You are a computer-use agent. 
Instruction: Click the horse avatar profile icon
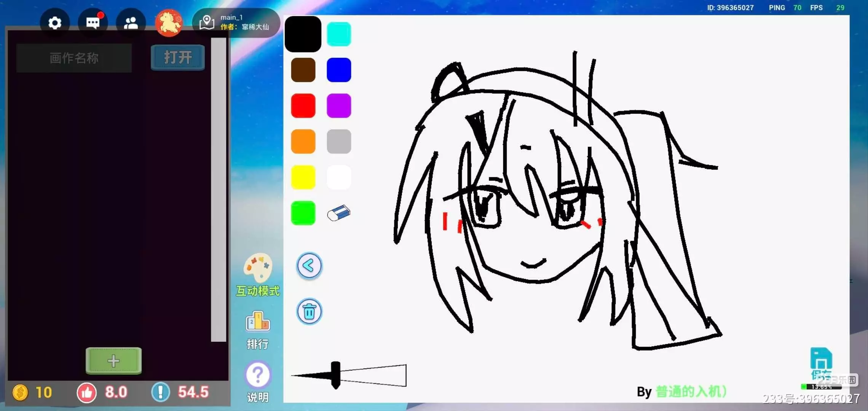[169, 23]
